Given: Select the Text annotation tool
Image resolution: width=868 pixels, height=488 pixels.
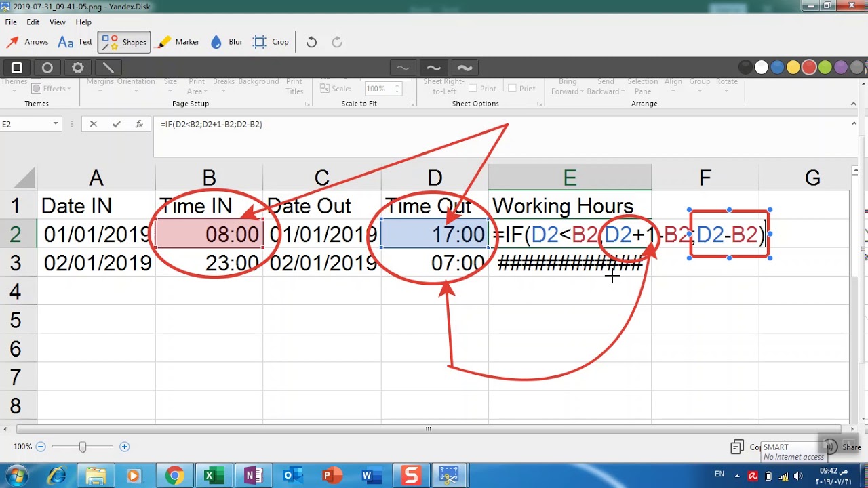Looking at the screenshot, I should [x=75, y=42].
